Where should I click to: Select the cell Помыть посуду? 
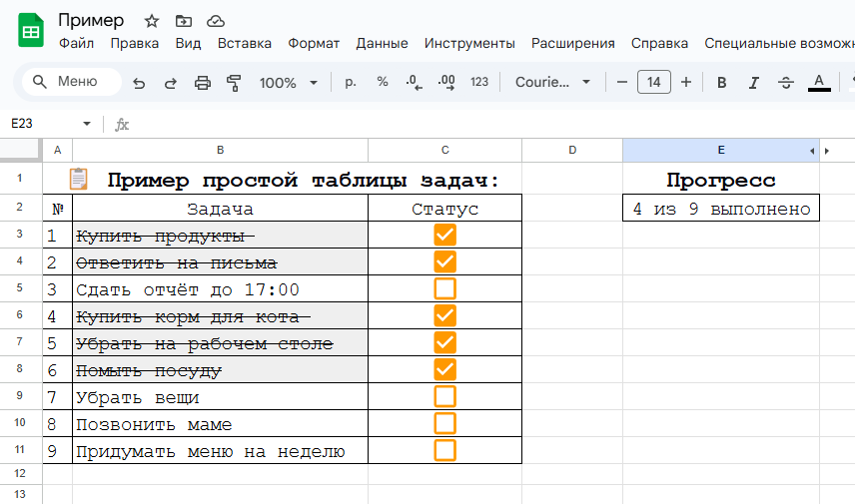pos(221,369)
